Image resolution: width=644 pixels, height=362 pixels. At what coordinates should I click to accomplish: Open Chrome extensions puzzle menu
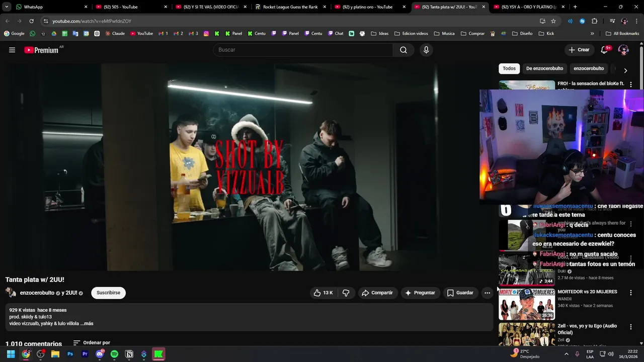point(595,21)
